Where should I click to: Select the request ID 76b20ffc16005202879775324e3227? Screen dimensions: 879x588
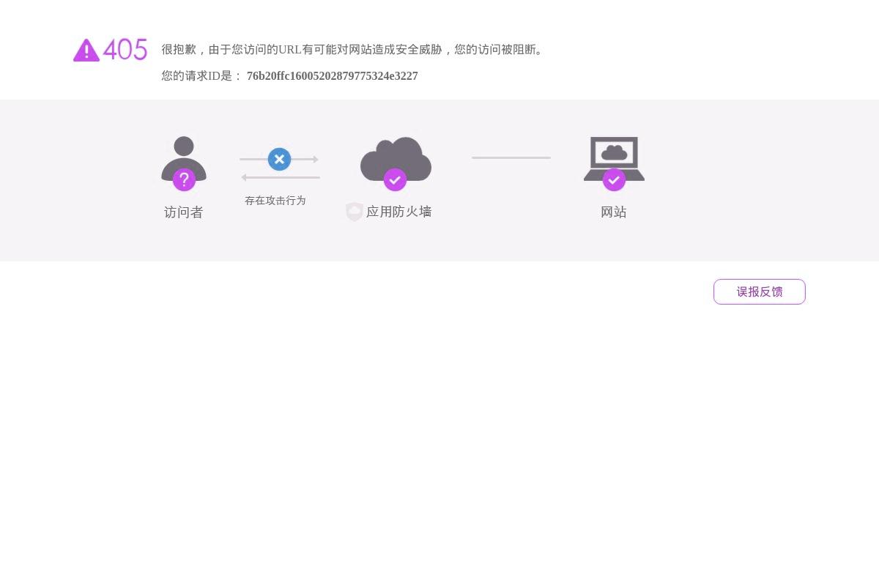[333, 76]
